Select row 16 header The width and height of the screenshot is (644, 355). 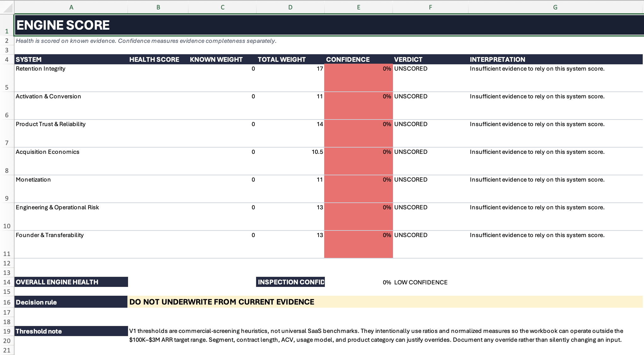pyautogui.click(x=7, y=302)
